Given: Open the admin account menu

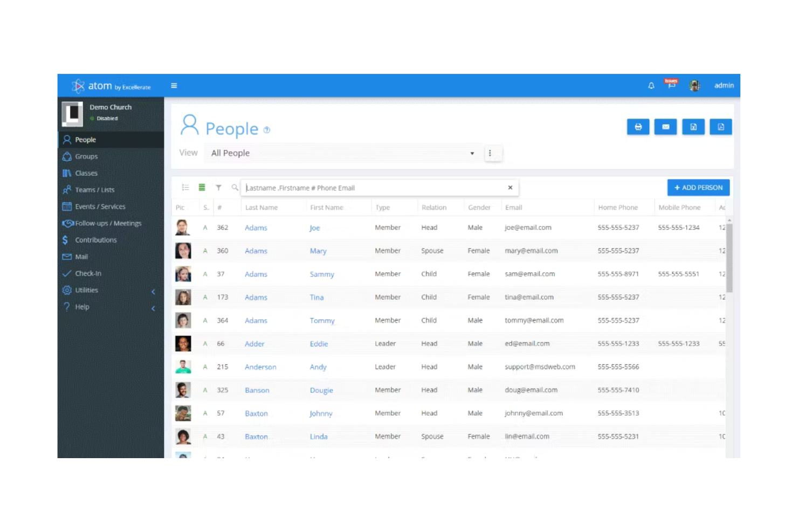Looking at the screenshot, I should (x=724, y=86).
